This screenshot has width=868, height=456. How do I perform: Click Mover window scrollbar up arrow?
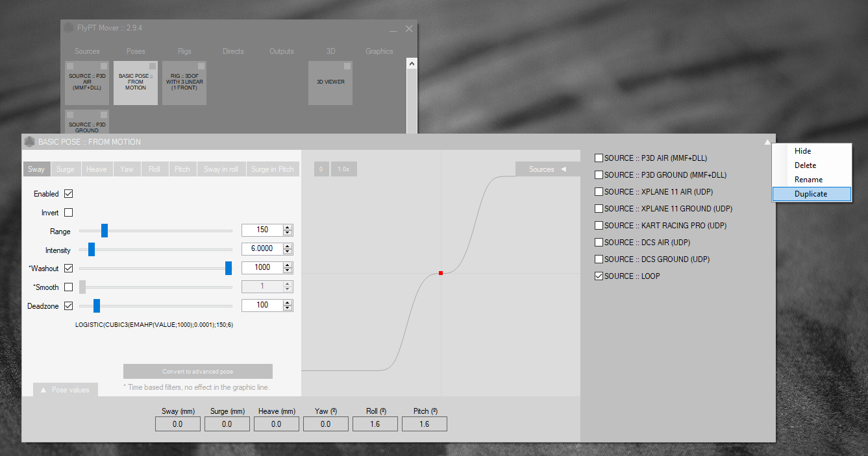coord(411,64)
